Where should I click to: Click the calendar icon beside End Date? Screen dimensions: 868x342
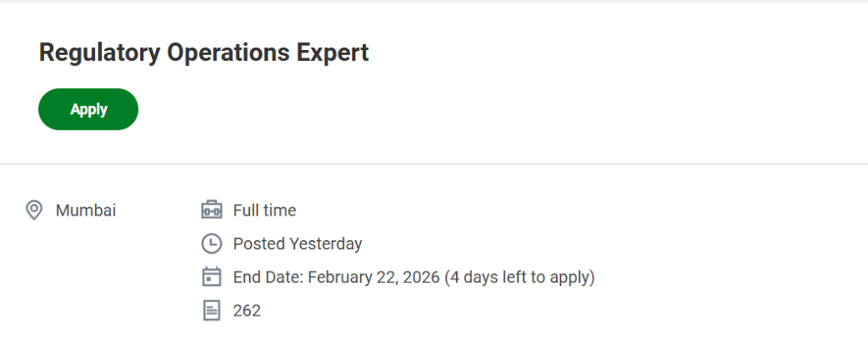211,278
